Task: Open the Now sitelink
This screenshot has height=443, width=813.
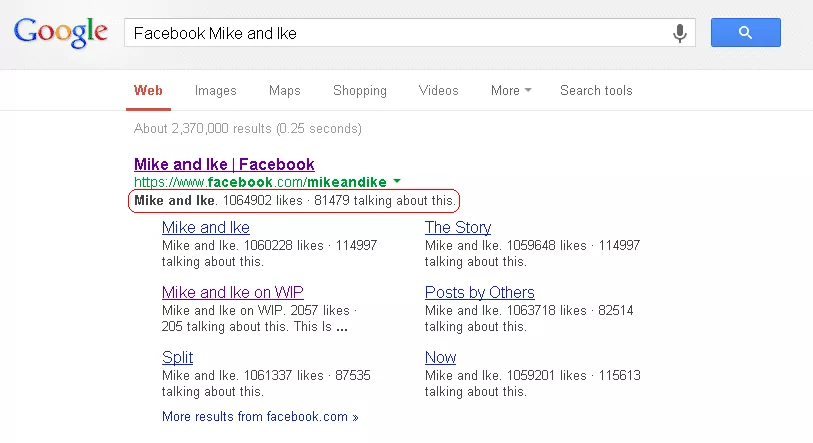Action: click(x=440, y=357)
